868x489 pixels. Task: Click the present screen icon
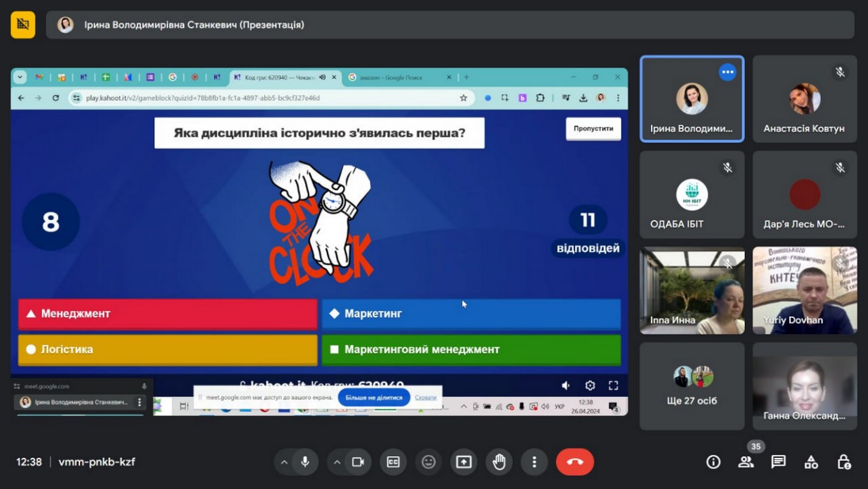click(x=464, y=462)
